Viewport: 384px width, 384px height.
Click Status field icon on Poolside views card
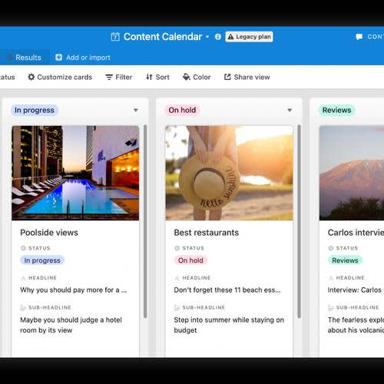click(x=23, y=248)
